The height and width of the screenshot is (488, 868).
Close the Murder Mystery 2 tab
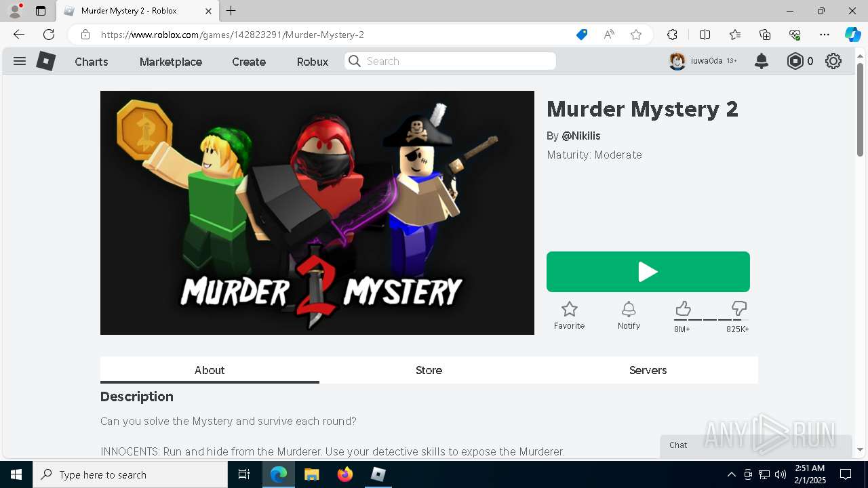coord(208,11)
